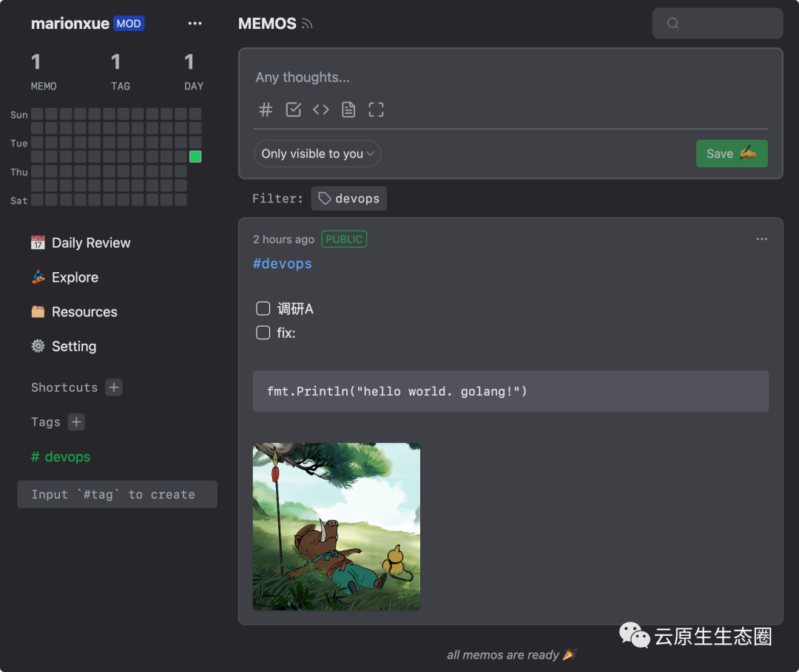Click the MEMO count stat

pos(44,72)
